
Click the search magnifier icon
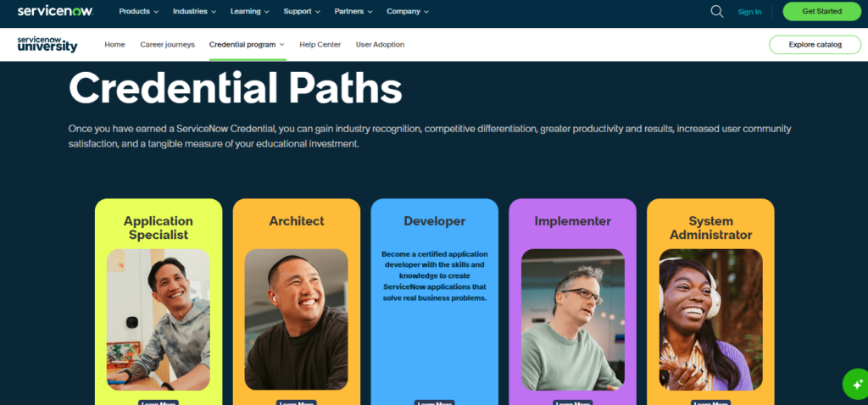pos(717,12)
